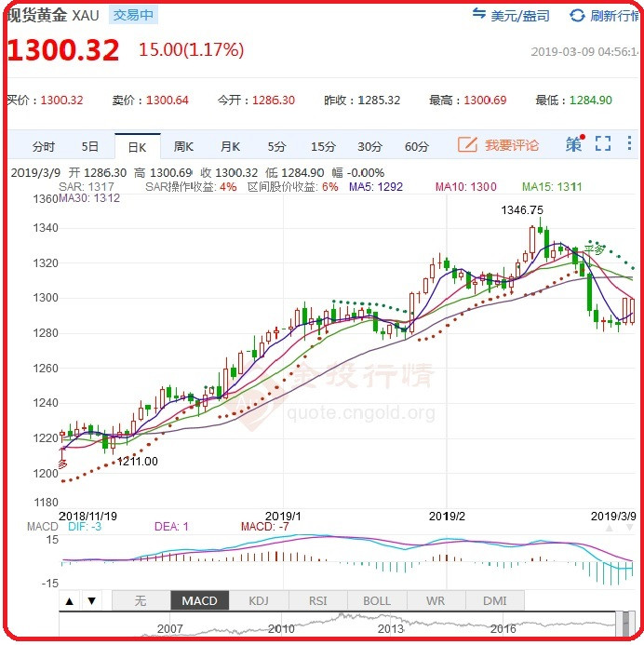Viewport: 644px width, 645px height.
Task: Click the MA10: 1300 label
Action: click(x=466, y=187)
